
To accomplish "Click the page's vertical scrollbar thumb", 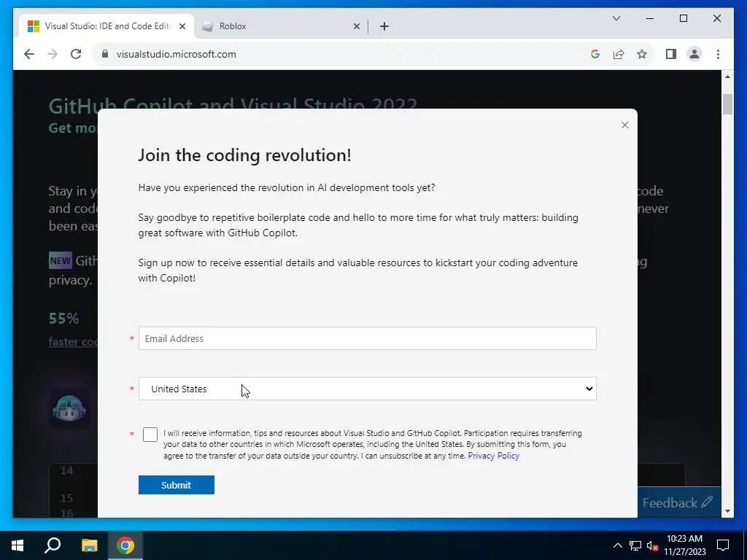I will tap(727, 104).
